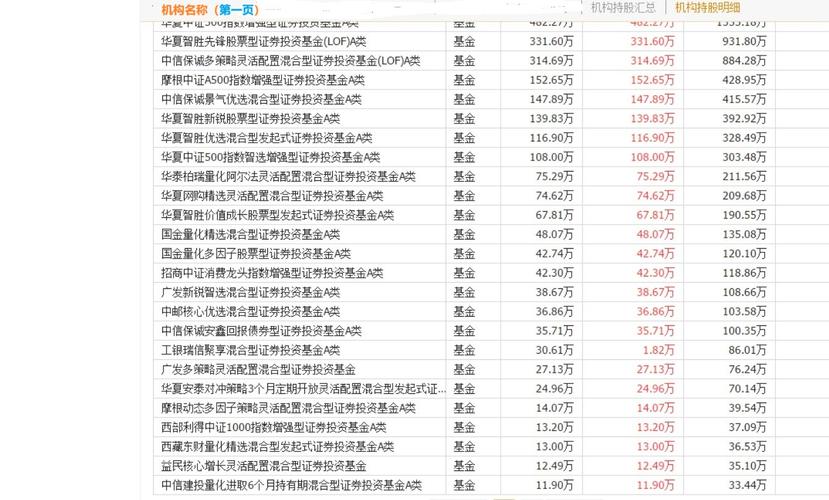Click market value 428.95万
Screen dimensions: 829x500
pos(744,80)
